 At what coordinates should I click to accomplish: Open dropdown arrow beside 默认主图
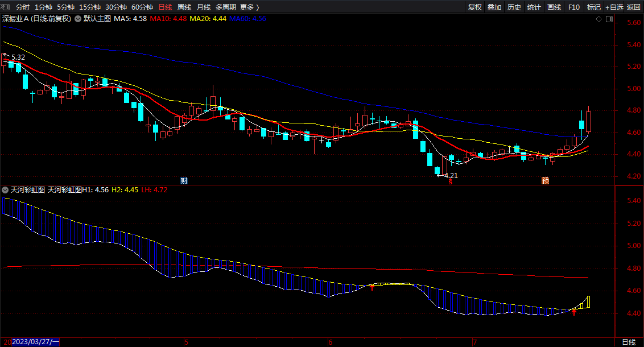[x=77, y=19]
